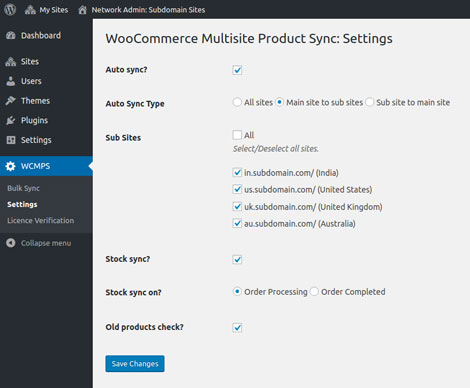Open Plugins plug icon
This screenshot has width=470, height=388.
11,120
